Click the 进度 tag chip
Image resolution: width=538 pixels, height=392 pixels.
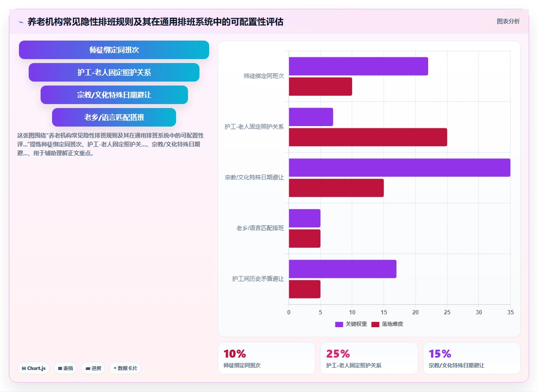[x=93, y=368]
